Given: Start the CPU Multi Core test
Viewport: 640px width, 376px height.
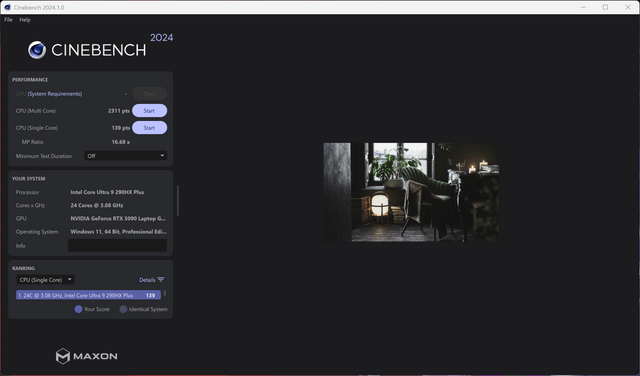Looking at the screenshot, I should (149, 111).
